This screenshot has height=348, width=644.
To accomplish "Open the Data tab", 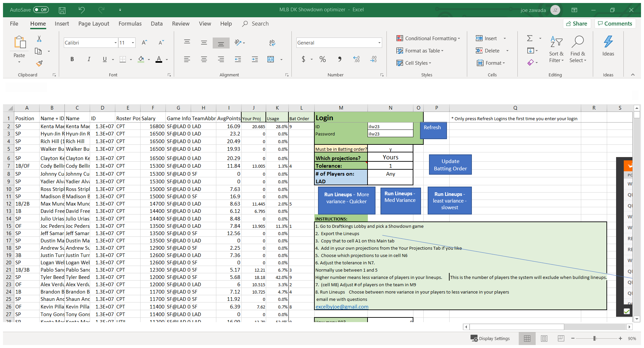I will click(157, 24).
